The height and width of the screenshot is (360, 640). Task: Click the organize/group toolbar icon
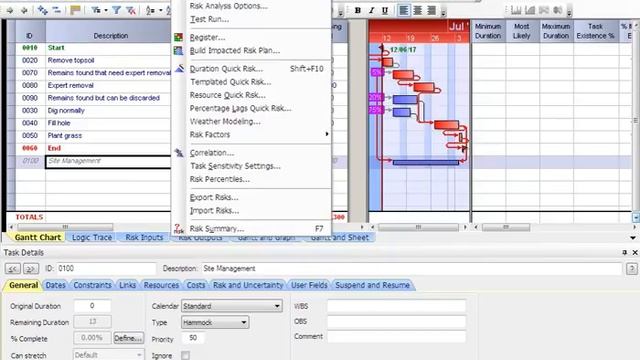point(96,10)
